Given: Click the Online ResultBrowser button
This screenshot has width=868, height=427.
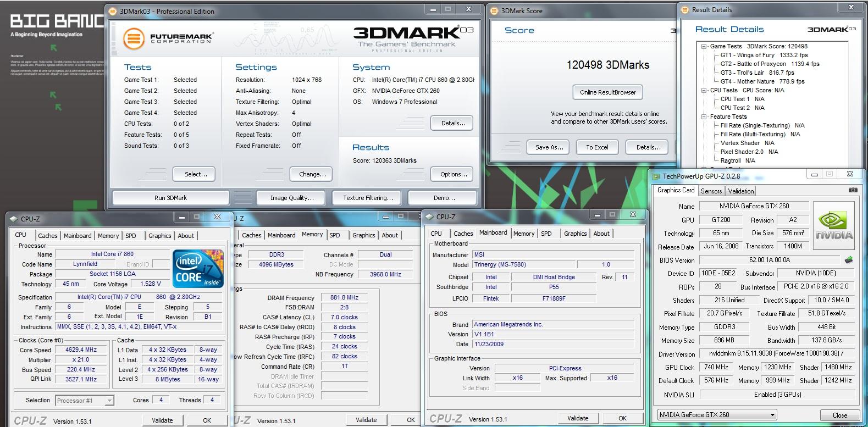Looking at the screenshot, I should point(607,92).
